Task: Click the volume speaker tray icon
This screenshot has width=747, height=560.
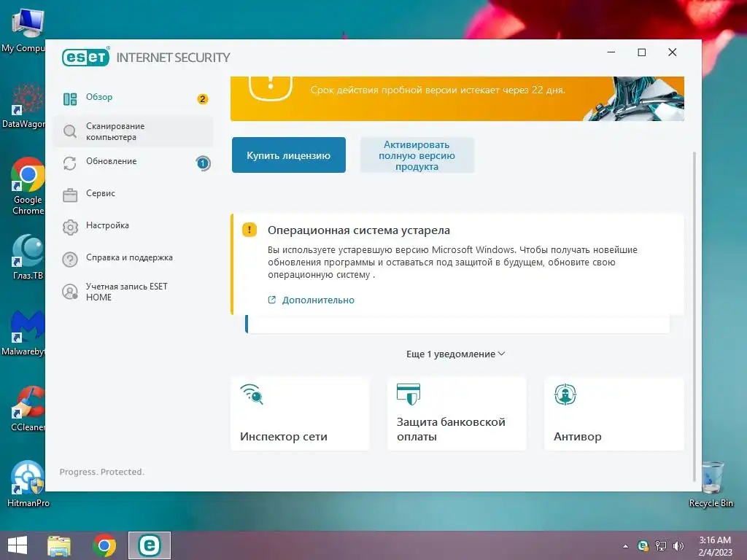Action: [x=678, y=545]
